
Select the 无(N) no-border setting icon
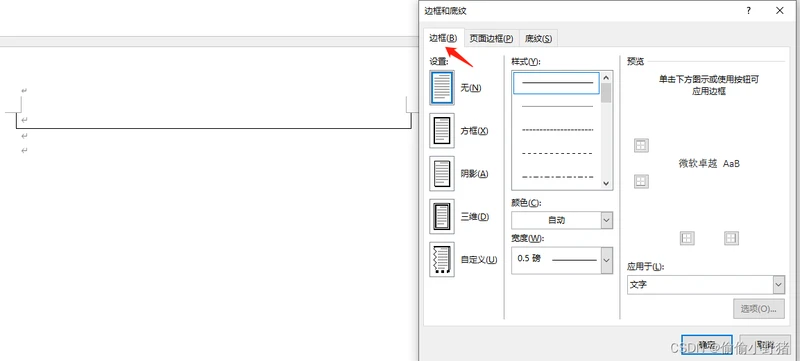pos(442,88)
